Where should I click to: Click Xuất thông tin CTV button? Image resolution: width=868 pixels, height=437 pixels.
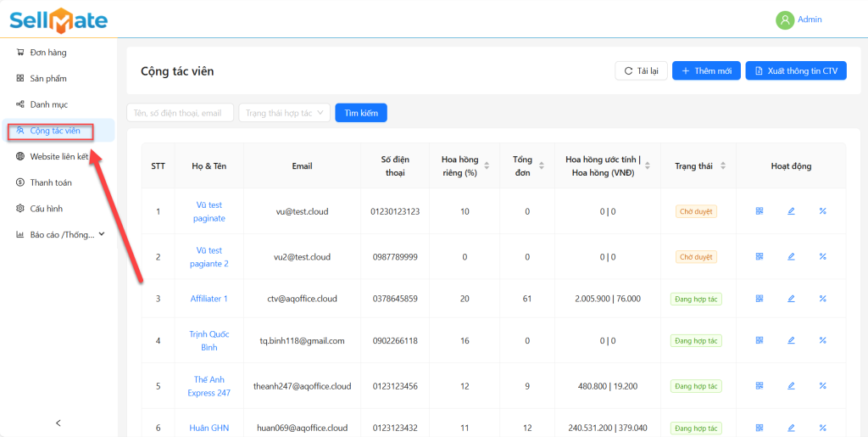click(x=795, y=71)
